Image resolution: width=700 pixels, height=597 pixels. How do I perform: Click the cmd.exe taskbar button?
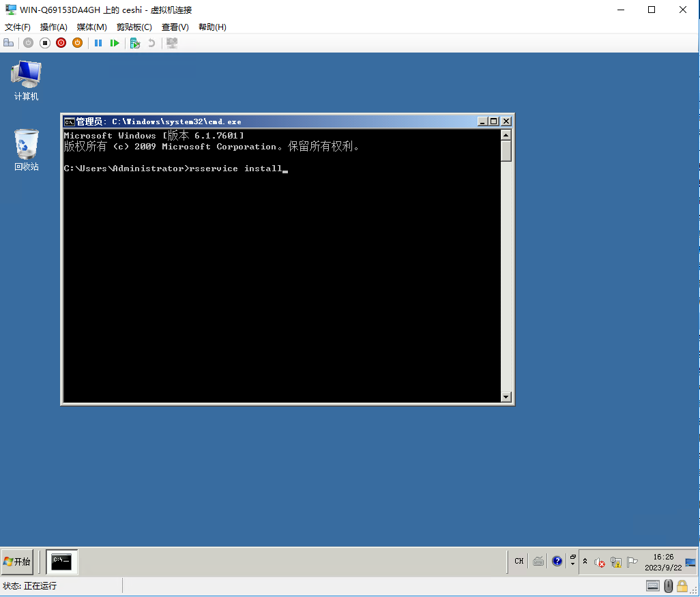tap(61, 562)
